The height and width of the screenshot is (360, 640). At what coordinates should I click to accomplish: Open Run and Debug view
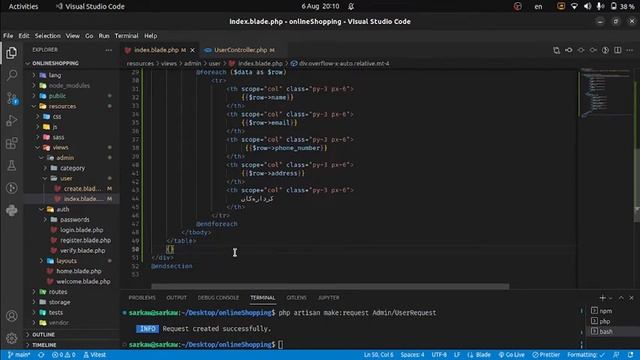point(11,120)
